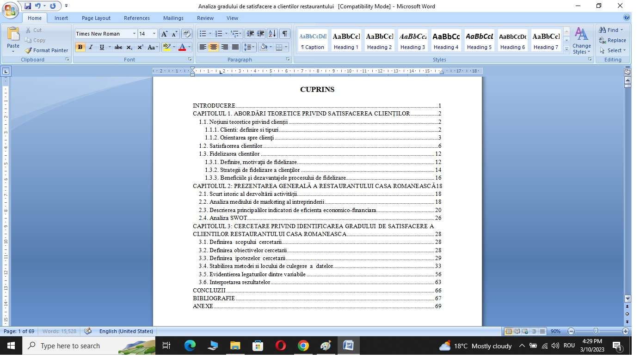
Task: Expand the bullets list dropdown
Action: point(210,34)
